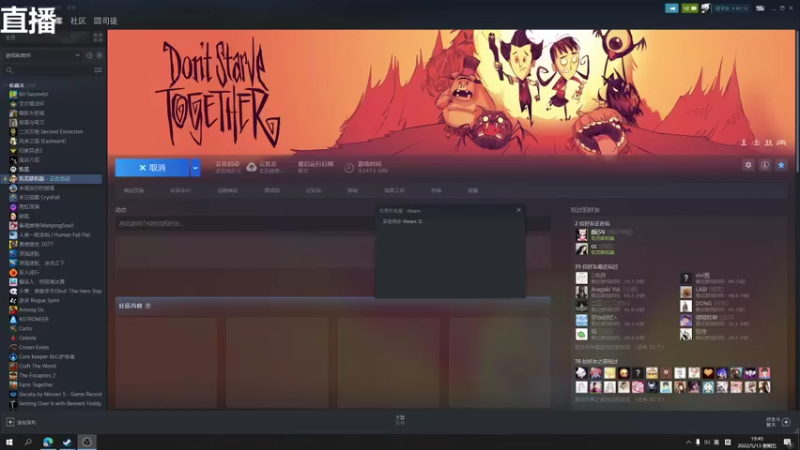This screenshot has width=800, height=450.
Task: Click the user avatar in title bar
Action: click(706, 8)
